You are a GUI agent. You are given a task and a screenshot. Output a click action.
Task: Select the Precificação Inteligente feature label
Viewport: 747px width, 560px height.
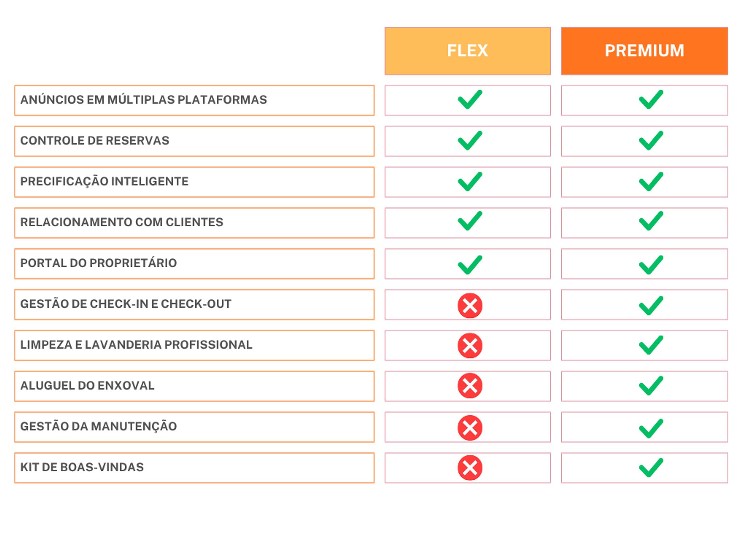104,182
